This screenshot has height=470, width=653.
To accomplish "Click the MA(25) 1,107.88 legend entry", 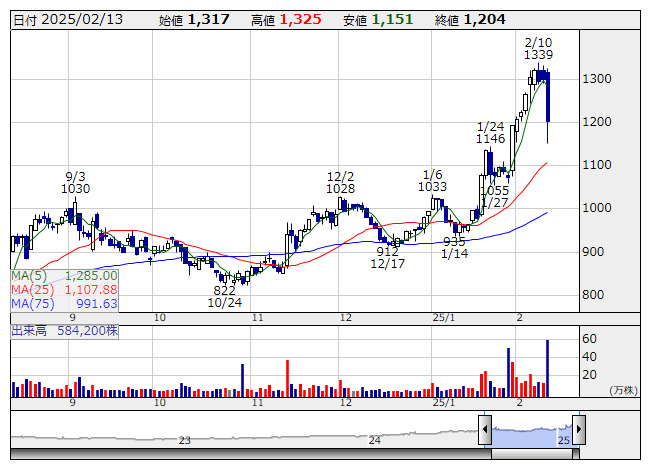I will [65, 289].
